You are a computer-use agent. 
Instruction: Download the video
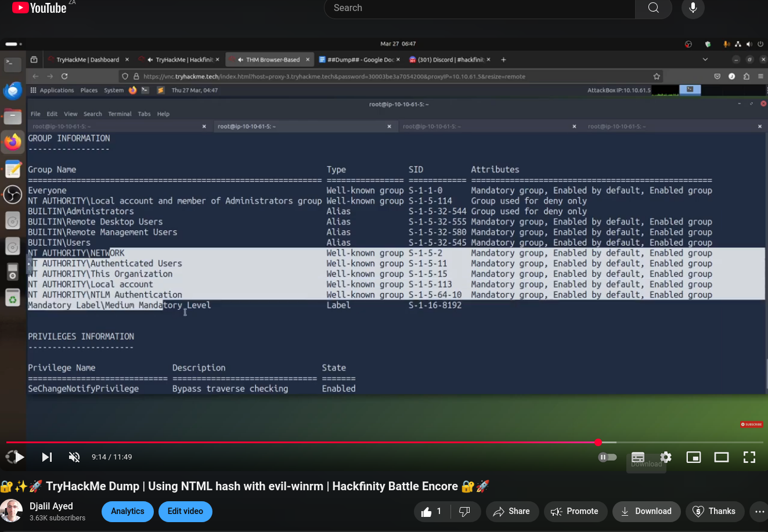pos(646,511)
